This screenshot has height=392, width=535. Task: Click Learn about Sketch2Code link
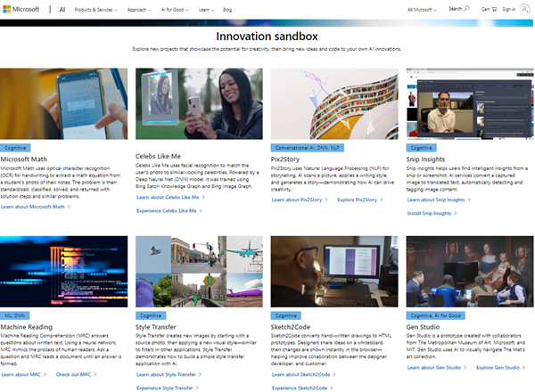pos(304,374)
